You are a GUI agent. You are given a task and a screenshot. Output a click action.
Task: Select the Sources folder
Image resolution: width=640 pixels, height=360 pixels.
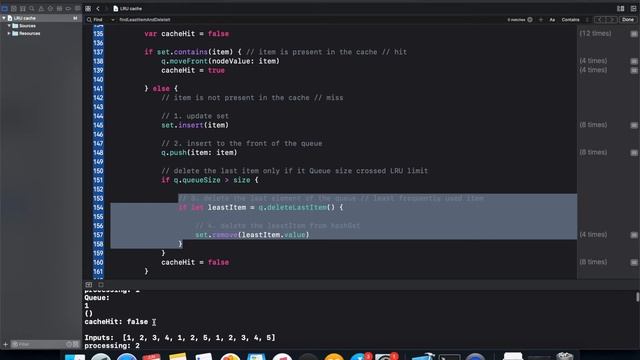[x=27, y=26]
